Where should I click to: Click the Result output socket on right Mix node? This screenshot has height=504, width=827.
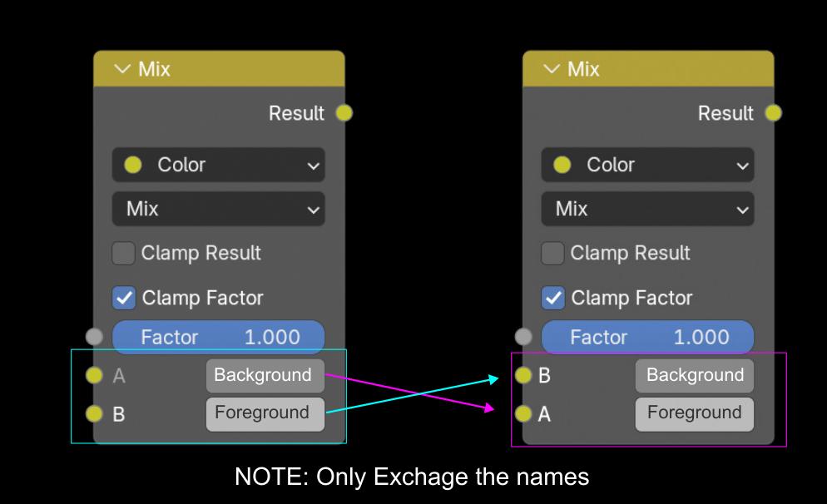tap(773, 113)
